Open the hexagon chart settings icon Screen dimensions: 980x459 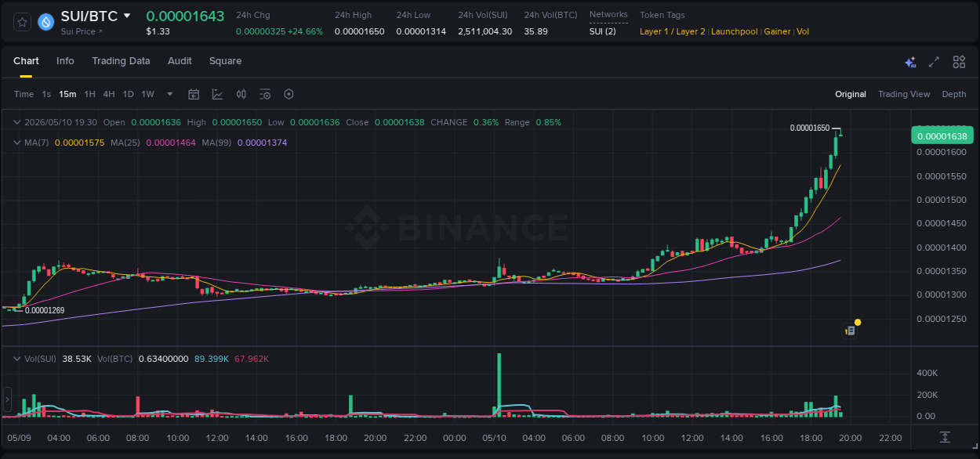coord(289,94)
